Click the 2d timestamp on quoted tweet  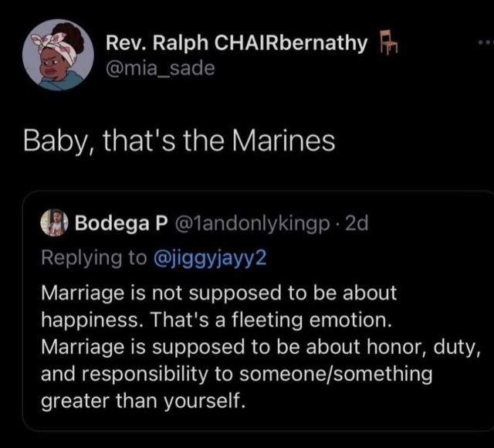(357, 224)
